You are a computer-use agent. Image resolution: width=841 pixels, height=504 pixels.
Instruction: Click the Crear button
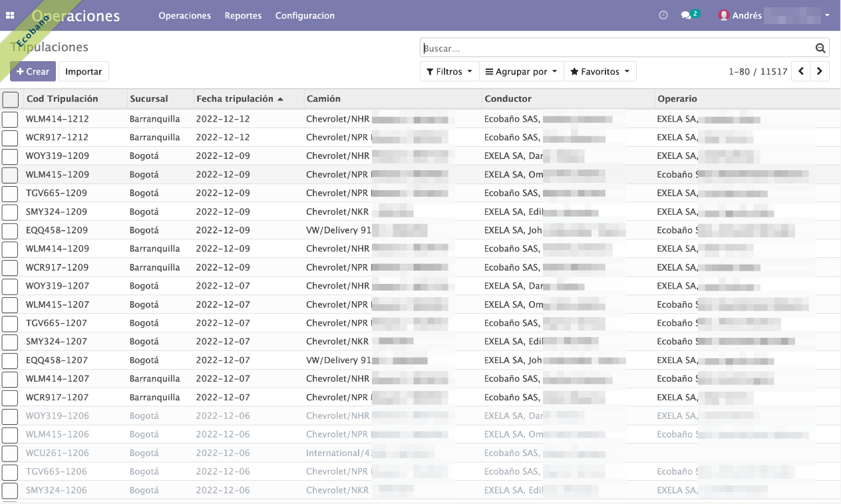click(33, 71)
